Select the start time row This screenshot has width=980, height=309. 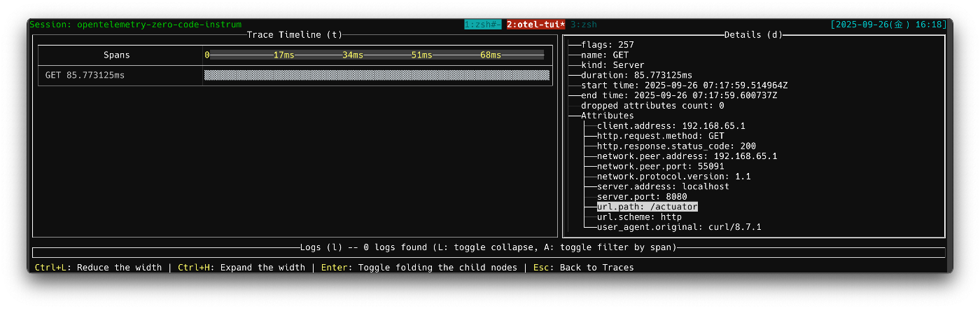pos(685,85)
